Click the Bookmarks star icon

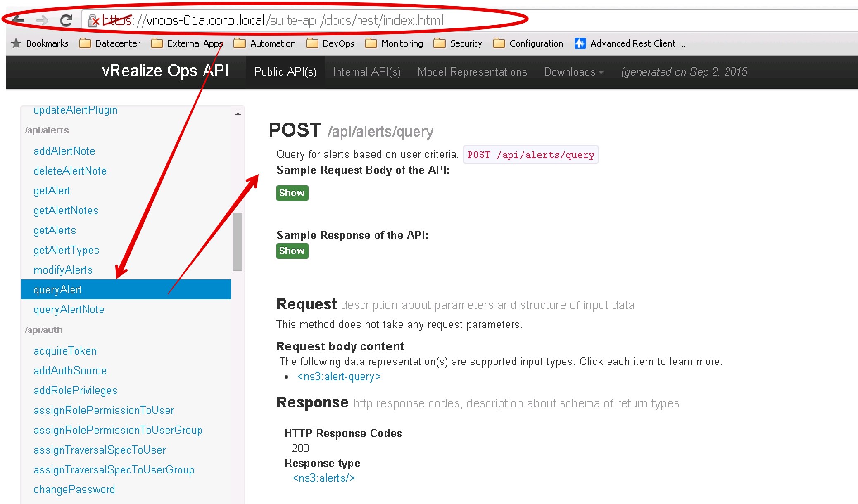click(16, 43)
